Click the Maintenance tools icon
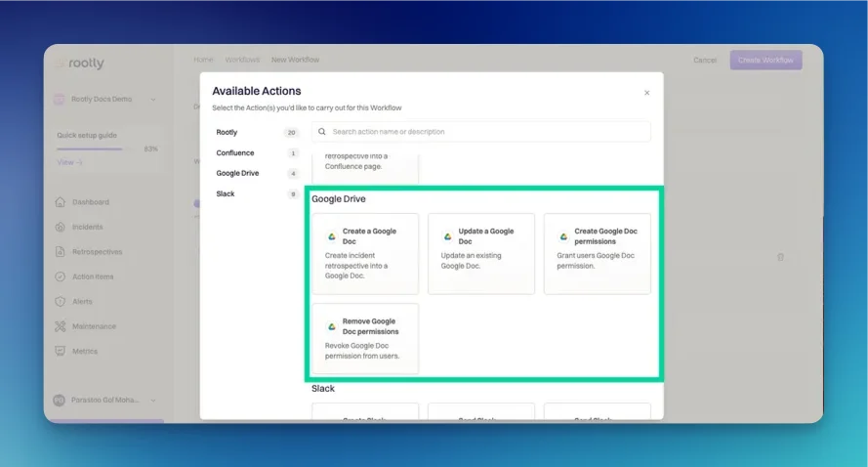868x467 pixels. [x=61, y=326]
